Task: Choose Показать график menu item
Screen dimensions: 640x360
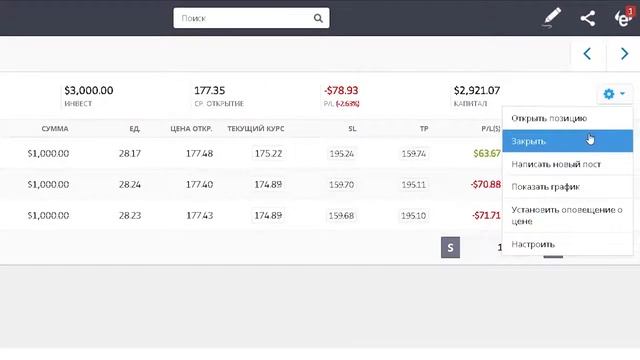Action: tap(567, 187)
